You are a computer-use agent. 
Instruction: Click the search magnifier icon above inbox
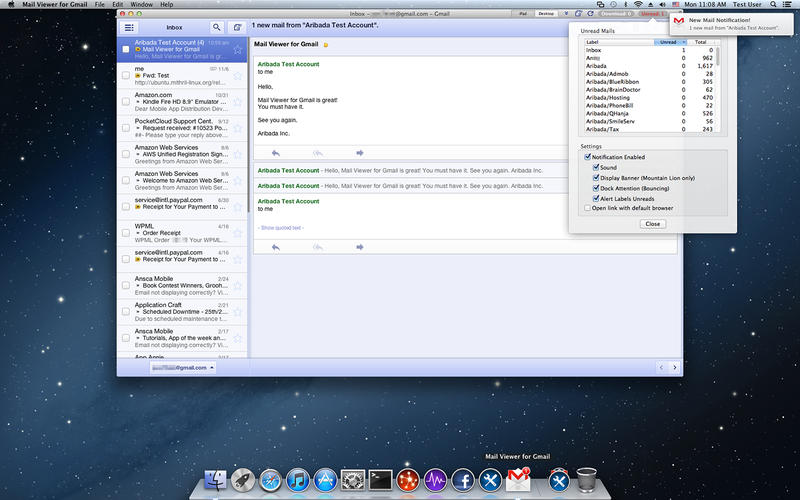[x=217, y=27]
